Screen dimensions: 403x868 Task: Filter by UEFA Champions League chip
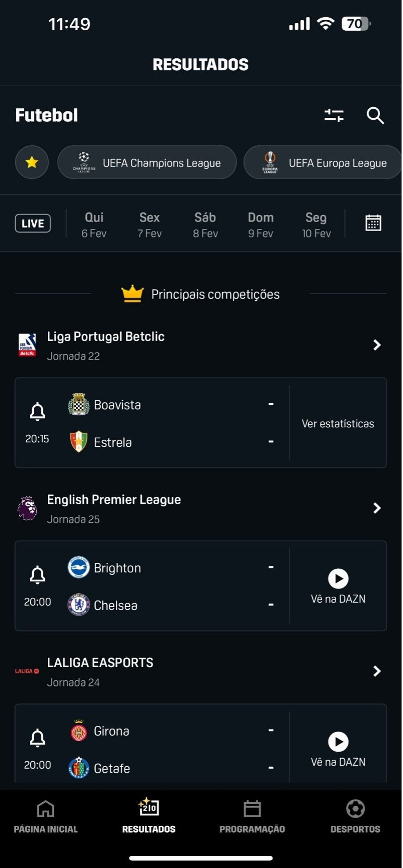[147, 163]
